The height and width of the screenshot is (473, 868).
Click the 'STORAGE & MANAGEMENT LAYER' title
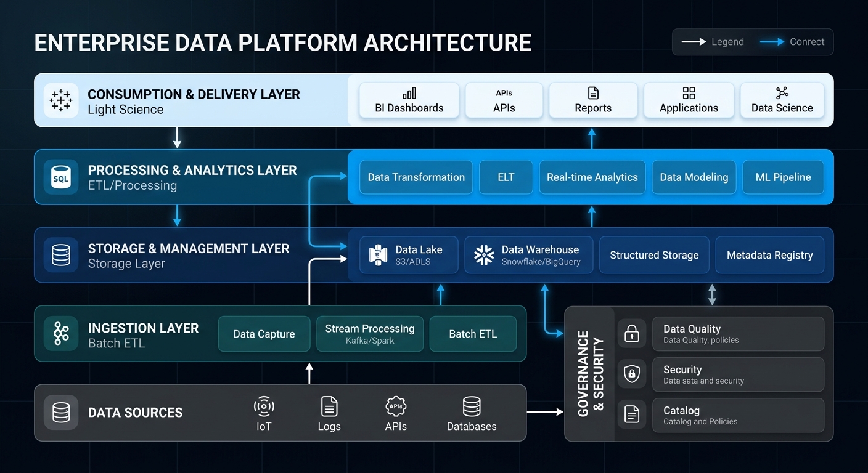coord(189,249)
